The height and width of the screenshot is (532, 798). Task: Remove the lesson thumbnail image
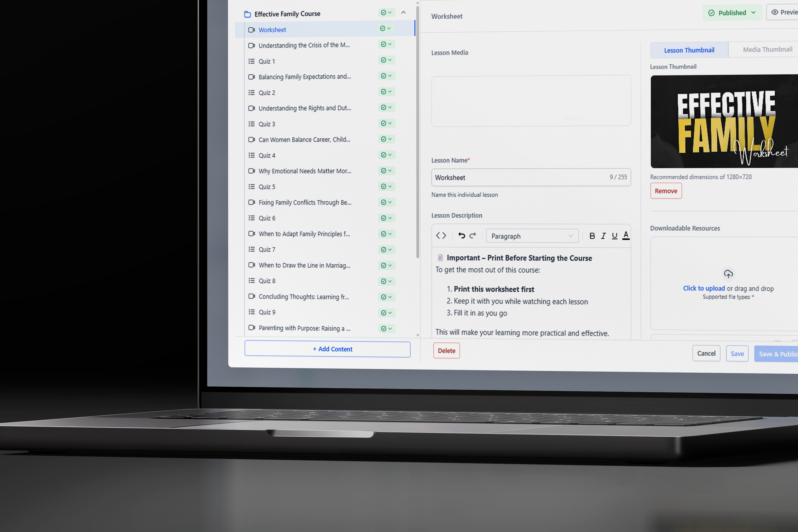click(666, 191)
